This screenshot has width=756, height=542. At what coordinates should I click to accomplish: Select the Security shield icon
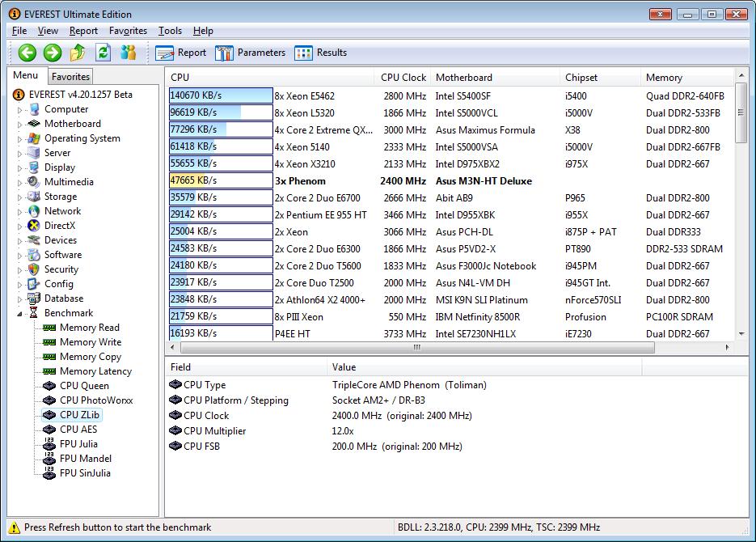(34, 269)
